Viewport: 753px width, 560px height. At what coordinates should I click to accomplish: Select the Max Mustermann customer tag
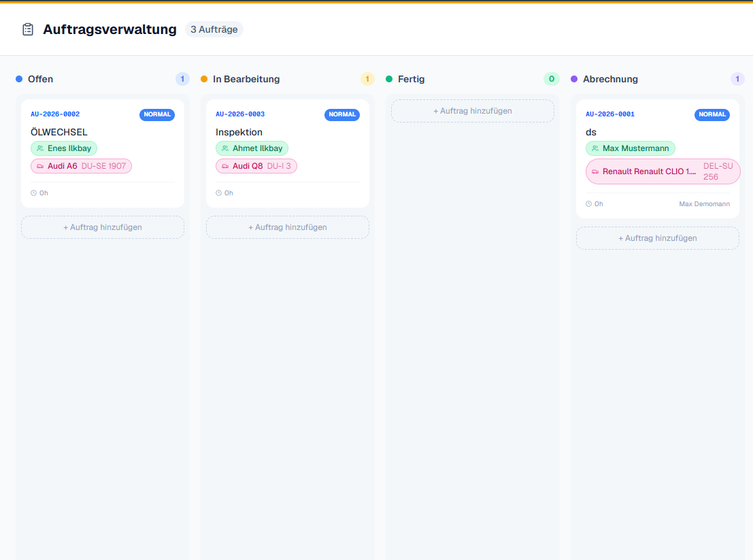pos(631,148)
